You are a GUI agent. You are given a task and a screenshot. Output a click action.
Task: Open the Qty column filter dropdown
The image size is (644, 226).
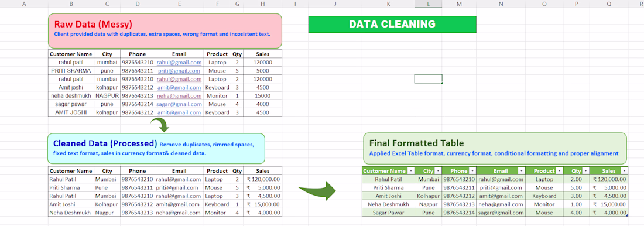point(586,171)
